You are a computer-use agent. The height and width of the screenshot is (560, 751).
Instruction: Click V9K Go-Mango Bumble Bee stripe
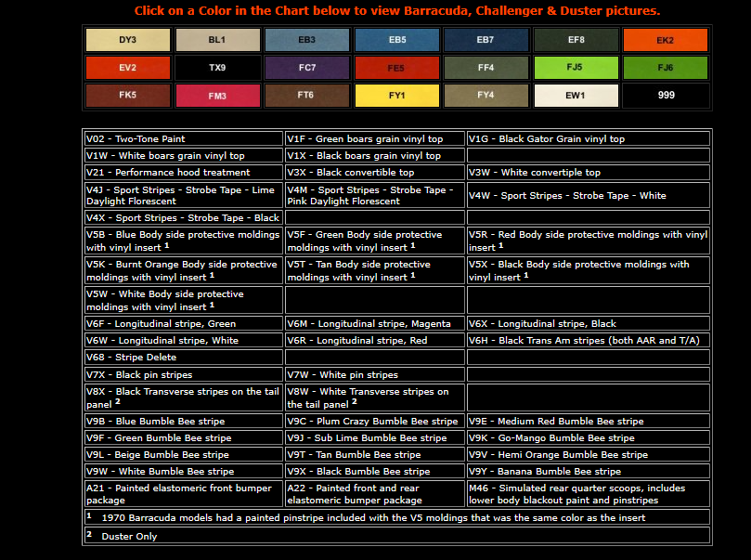tap(589, 437)
